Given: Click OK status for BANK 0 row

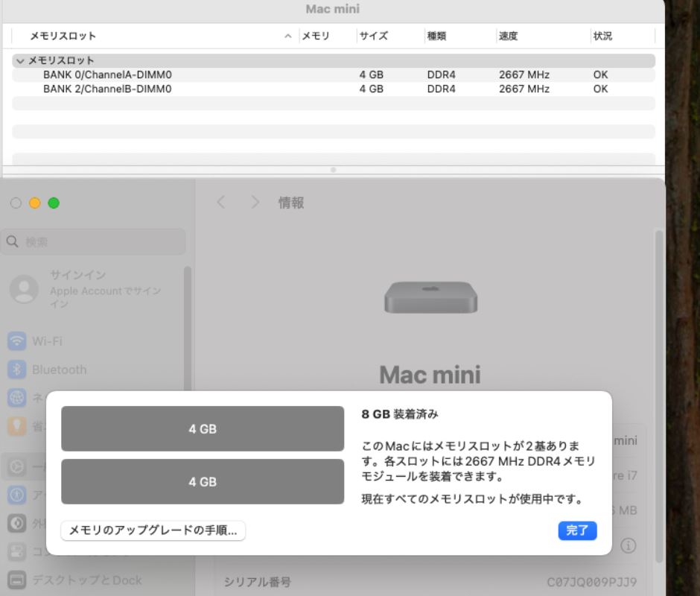Looking at the screenshot, I should [x=600, y=74].
